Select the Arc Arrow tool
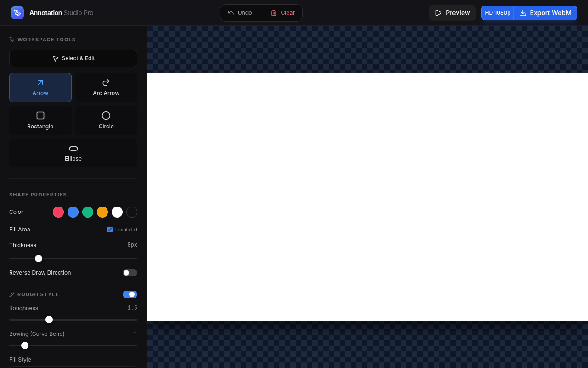 106,87
